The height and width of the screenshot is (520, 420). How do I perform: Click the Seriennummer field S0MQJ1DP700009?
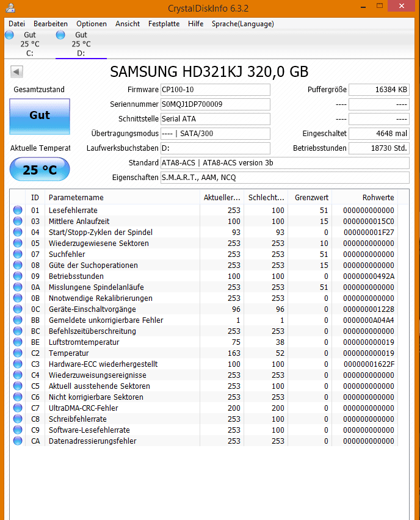[x=215, y=104]
